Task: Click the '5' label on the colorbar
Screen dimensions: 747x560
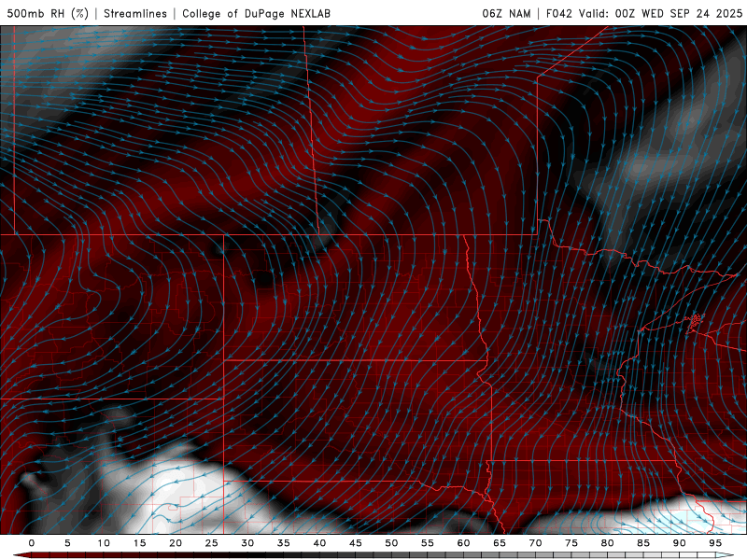Action: [x=67, y=543]
